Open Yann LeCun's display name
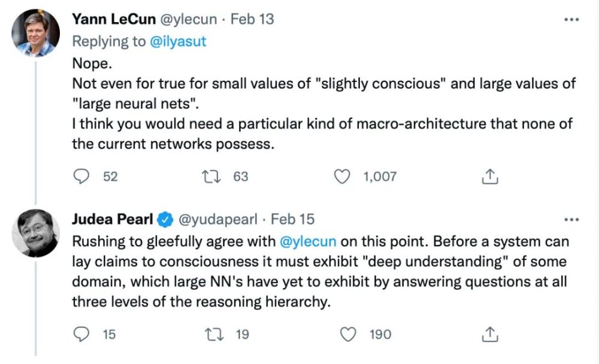This screenshot has height=364, width=599. (111, 19)
